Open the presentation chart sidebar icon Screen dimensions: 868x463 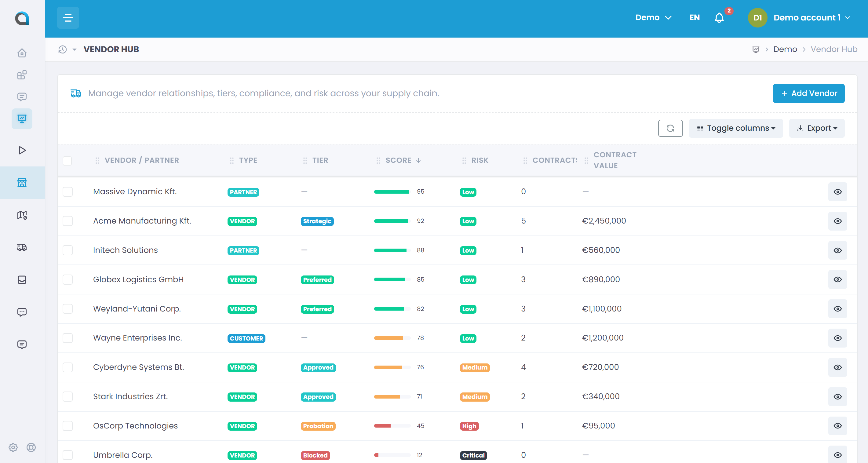pos(22,118)
